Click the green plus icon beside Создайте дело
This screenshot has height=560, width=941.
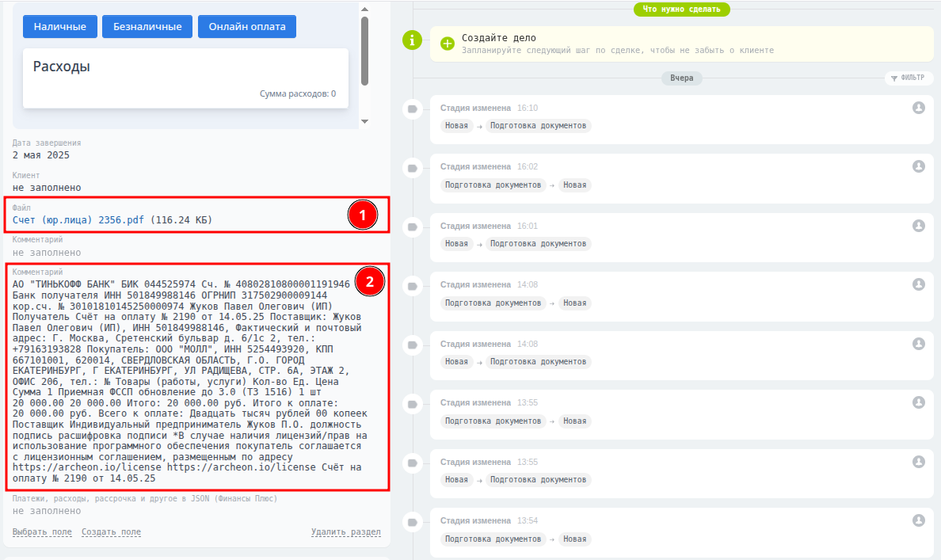pos(447,44)
